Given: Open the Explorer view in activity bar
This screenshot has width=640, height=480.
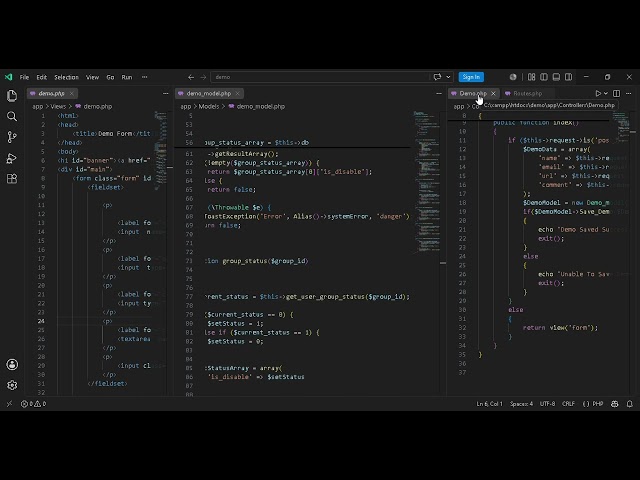Looking at the screenshot, I should tap(12, 96).
